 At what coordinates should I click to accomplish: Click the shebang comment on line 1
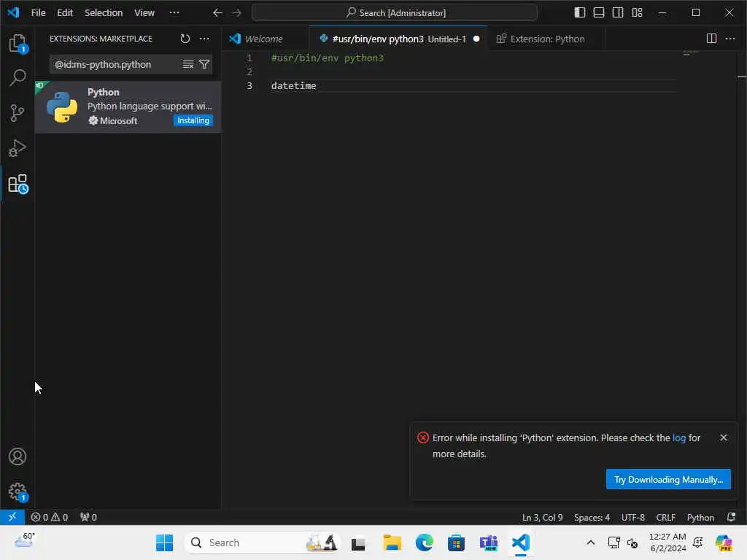point(328,58)
